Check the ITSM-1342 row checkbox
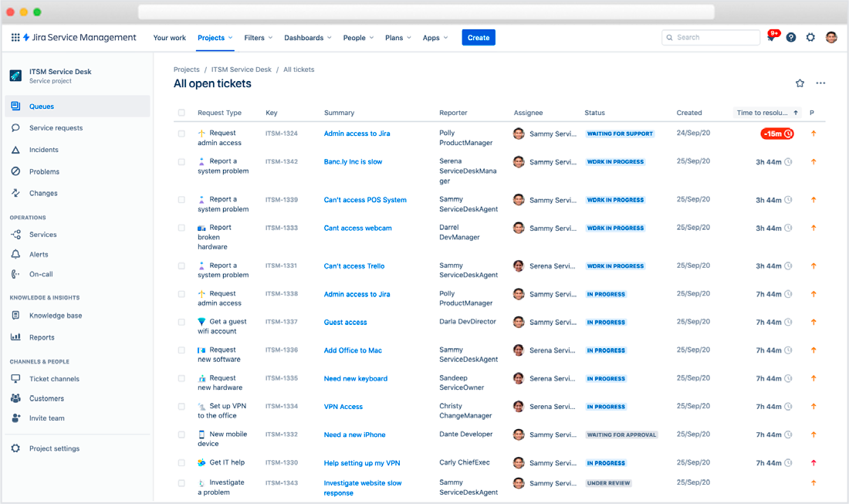 [181, 161]
